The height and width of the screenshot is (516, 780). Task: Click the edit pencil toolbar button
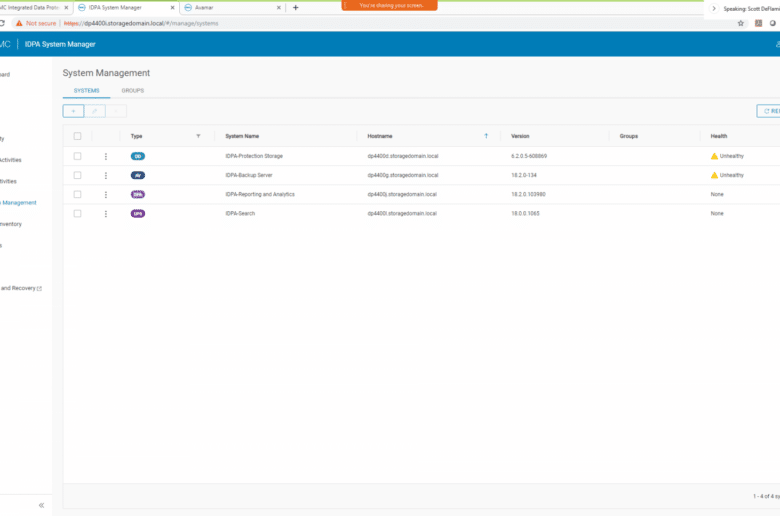click(x=95, y=111)
